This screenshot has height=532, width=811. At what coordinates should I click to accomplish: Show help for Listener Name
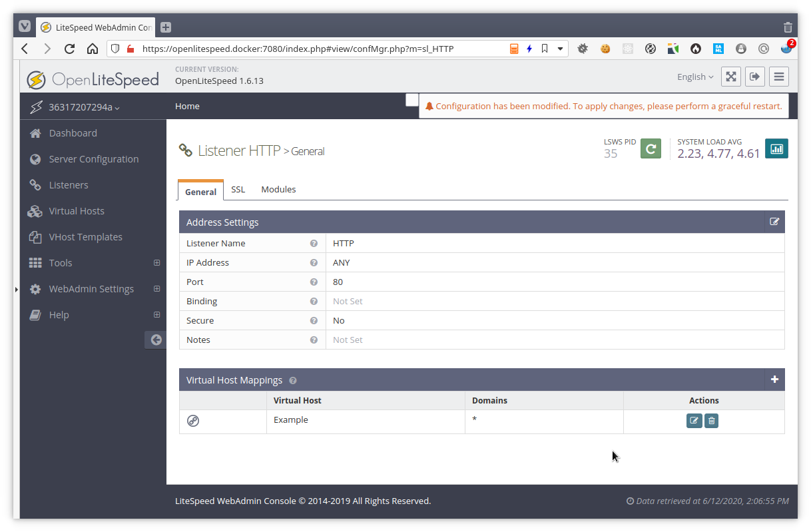[x=314, y=244]
